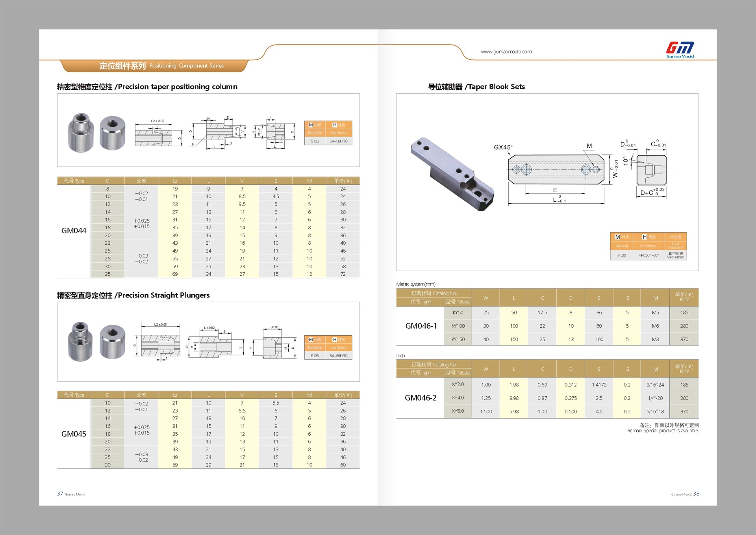This screenshot has width=756, height=535.
Task: Click the KY100 model cell
Action: 458,326
